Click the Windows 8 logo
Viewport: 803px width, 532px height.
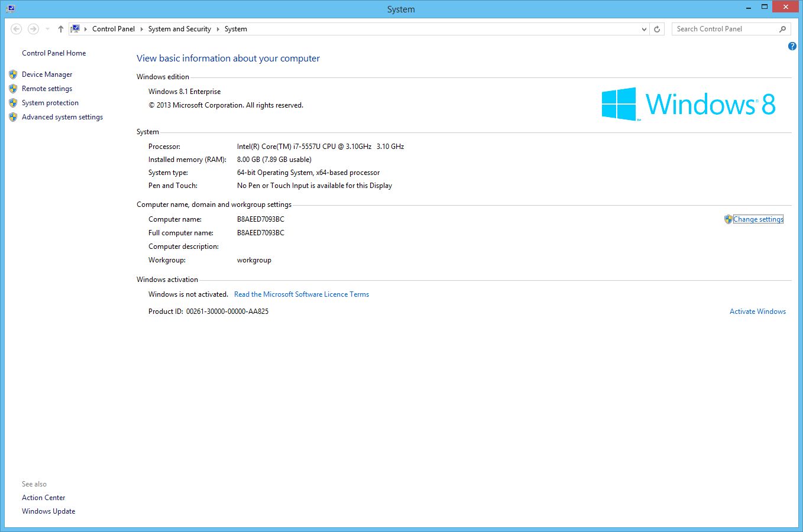(688, 104)
